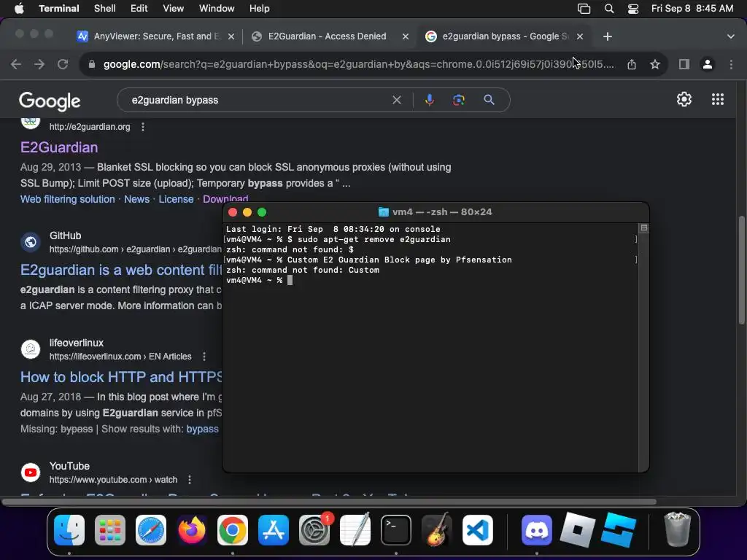Click the YouTube result favicon

point(31,472)
